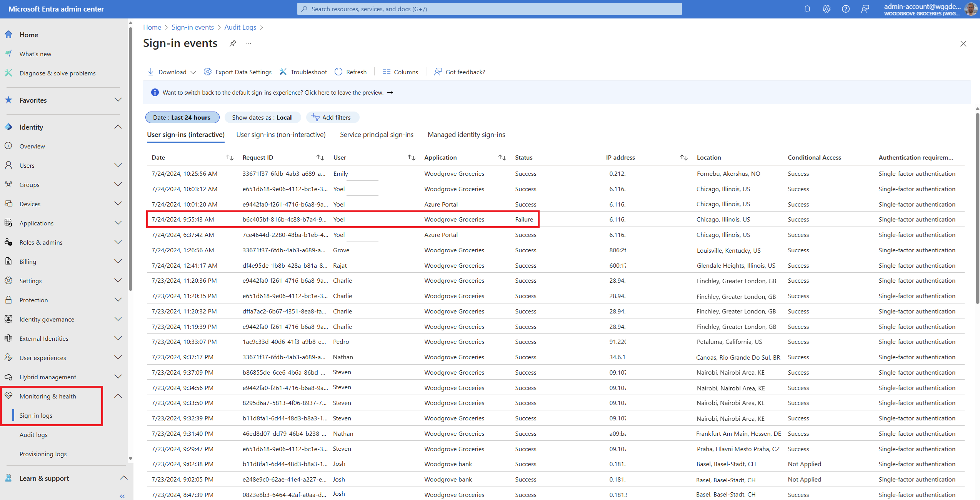Select User sign-ins (non-interactive) tab
The width and height of the screenshot is (980, 500).
tap(281, 135)
